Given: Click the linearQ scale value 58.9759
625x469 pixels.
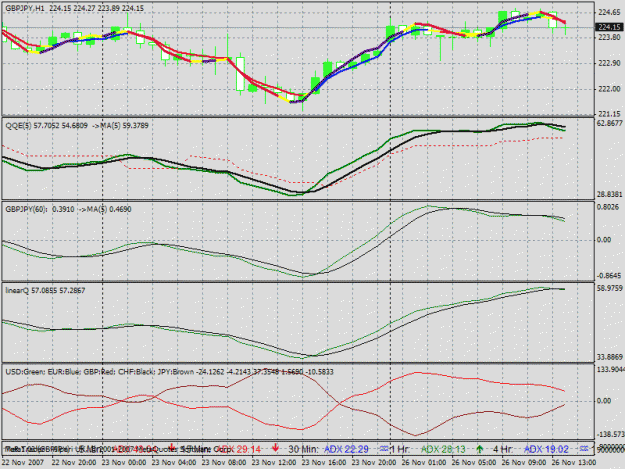Looking at the screenshot, I should pyautogui.click(x=609, y=288).
